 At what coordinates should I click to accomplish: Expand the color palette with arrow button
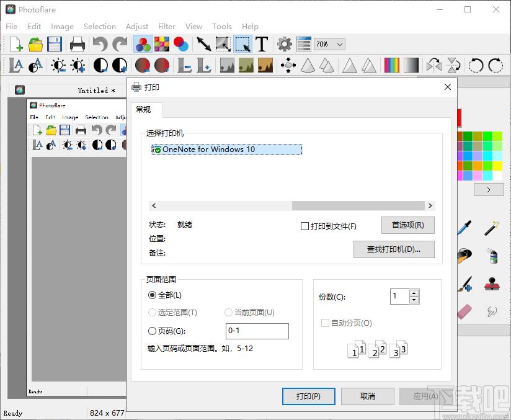(x=488, y=190)
